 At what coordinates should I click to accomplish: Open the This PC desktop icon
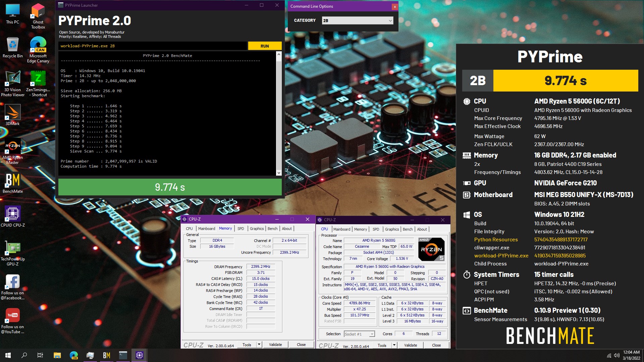(x=12, y=14)
